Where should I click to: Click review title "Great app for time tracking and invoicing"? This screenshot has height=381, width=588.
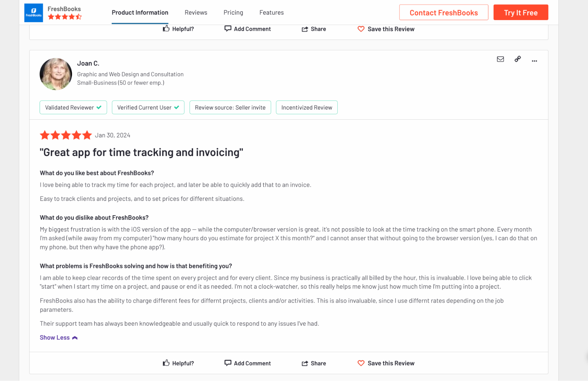click(141, 152)
